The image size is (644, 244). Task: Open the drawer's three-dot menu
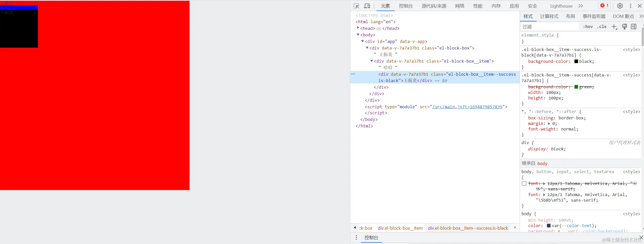[x=356, y=237]
